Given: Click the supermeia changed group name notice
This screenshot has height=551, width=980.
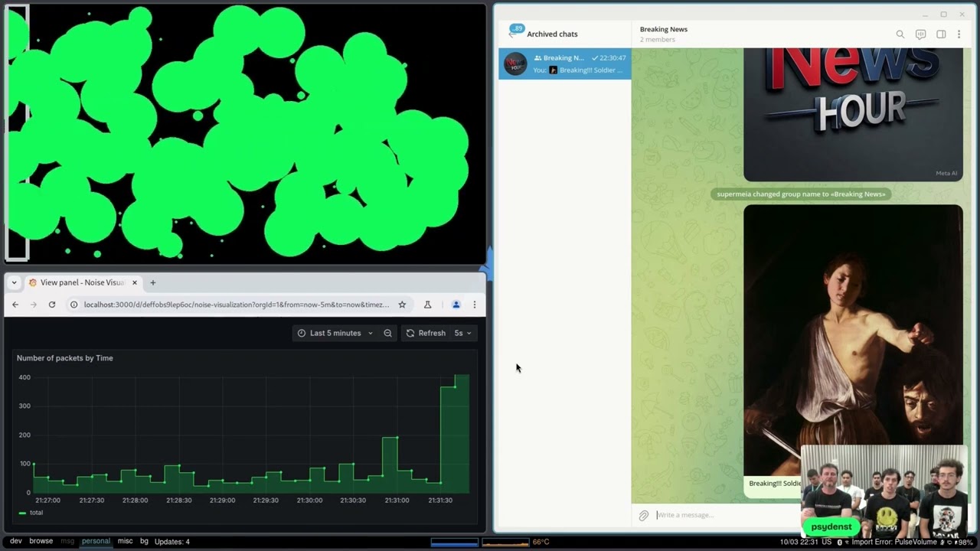Looking at the screenshot, I should 801,194.
